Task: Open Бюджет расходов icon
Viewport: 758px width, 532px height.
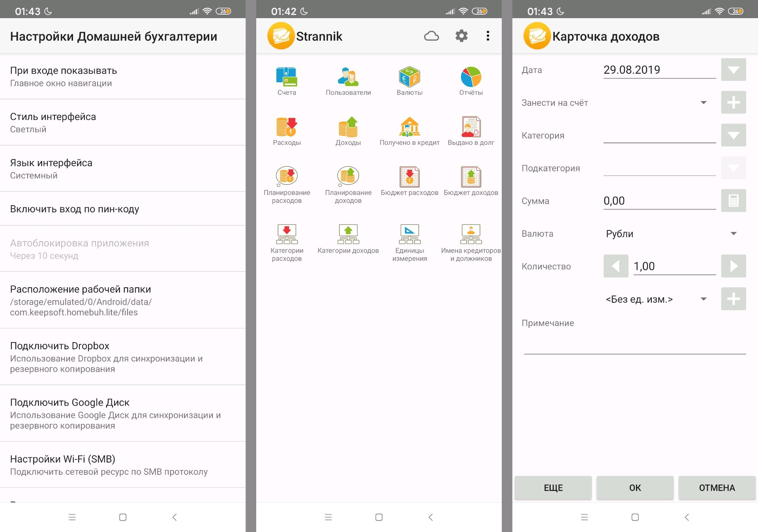Action: (409, 177)
